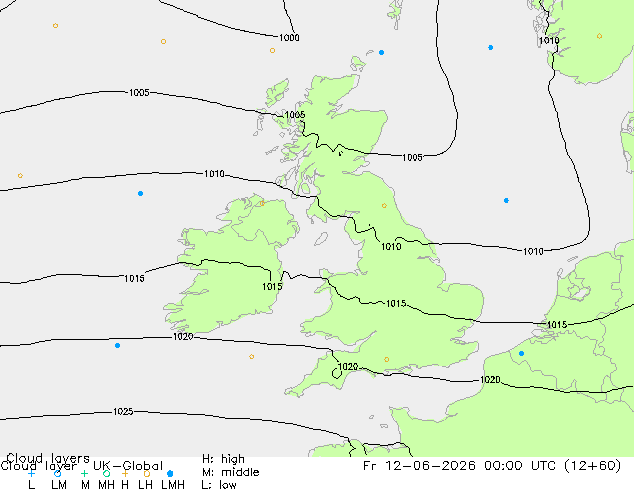Select the blue marker in the northern North Sea near Norway
The image size is (634, 490).
[490, 47]
